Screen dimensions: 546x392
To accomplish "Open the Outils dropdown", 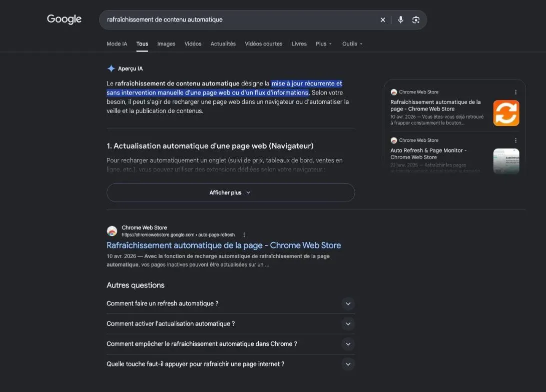I will coord(352,44).
